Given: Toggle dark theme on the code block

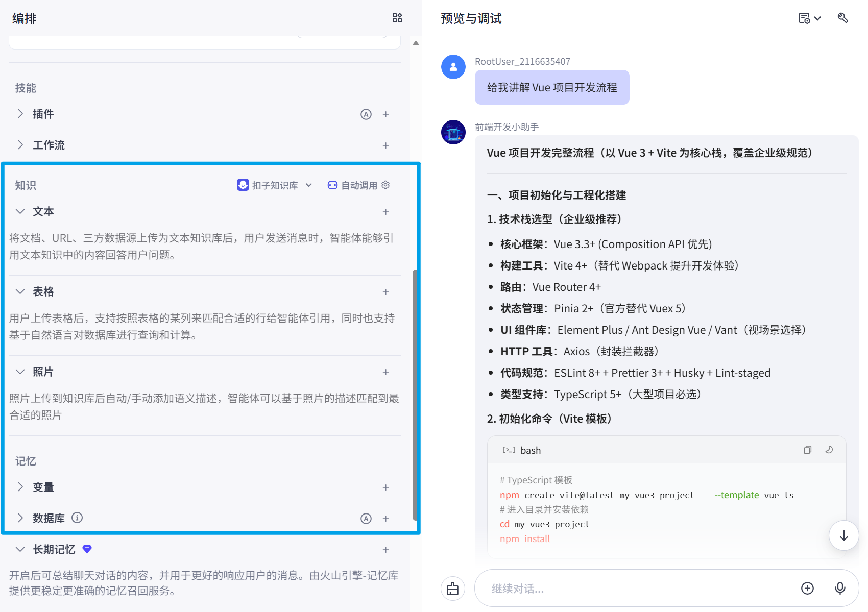Looking at the screenshot, I should (829, 450).
